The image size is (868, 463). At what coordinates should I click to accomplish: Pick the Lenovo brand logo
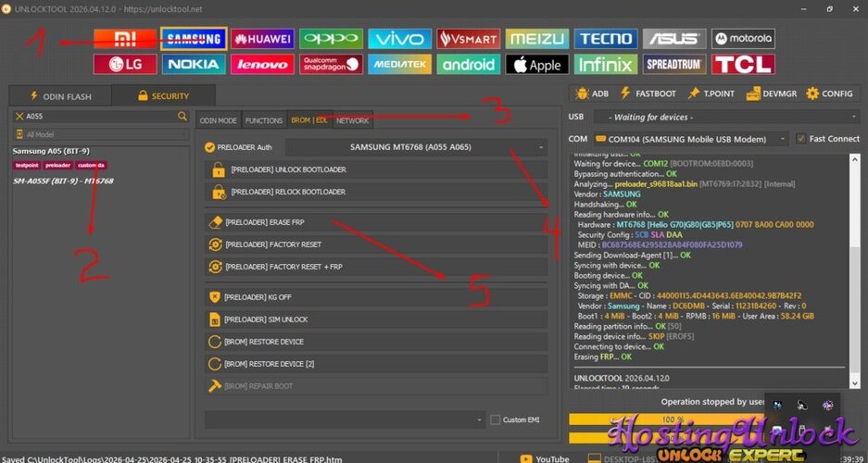coord(262,64)
